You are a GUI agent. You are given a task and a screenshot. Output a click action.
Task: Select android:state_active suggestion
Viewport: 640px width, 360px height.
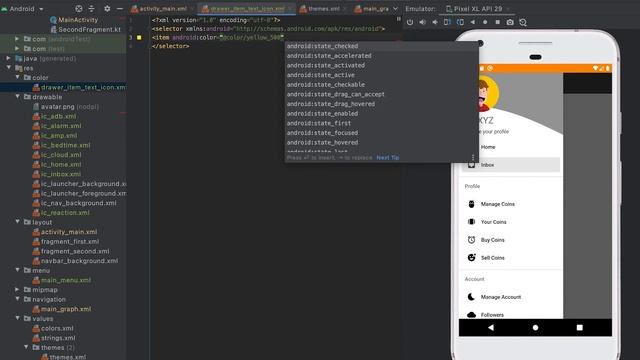381,75
